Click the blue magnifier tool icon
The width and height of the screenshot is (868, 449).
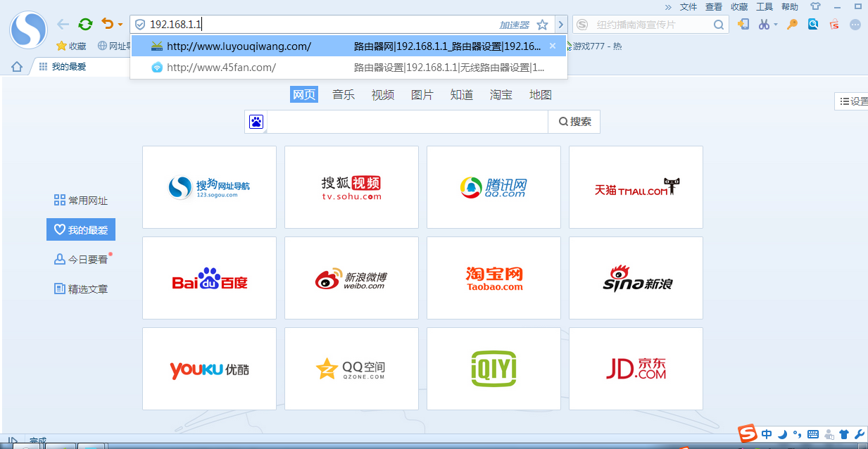tap(813, 24)
